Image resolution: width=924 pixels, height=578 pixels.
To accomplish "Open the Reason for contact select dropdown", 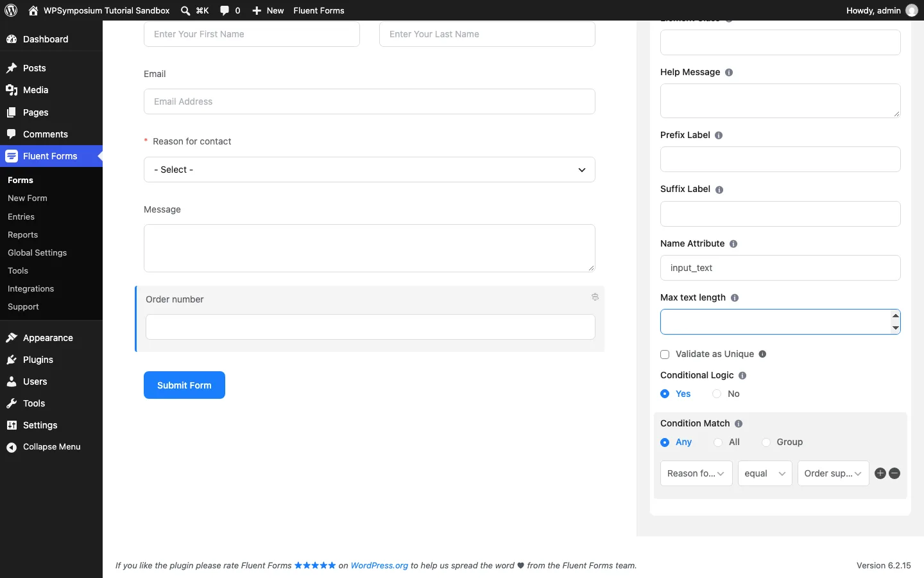I will (x=370, y=170).
